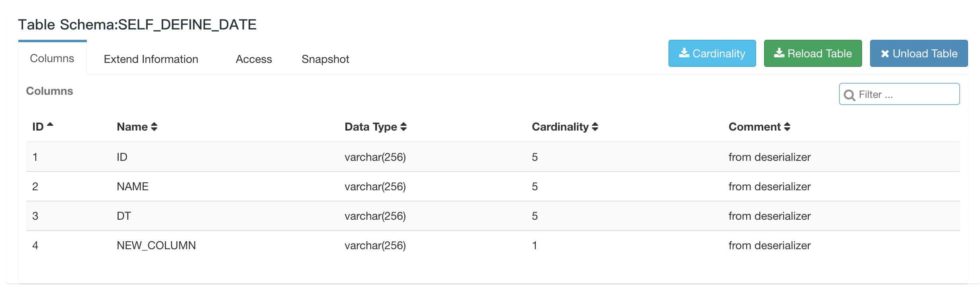Select the DT column row
This screenshot has width=980, height=289.
[x=124, y=216]
